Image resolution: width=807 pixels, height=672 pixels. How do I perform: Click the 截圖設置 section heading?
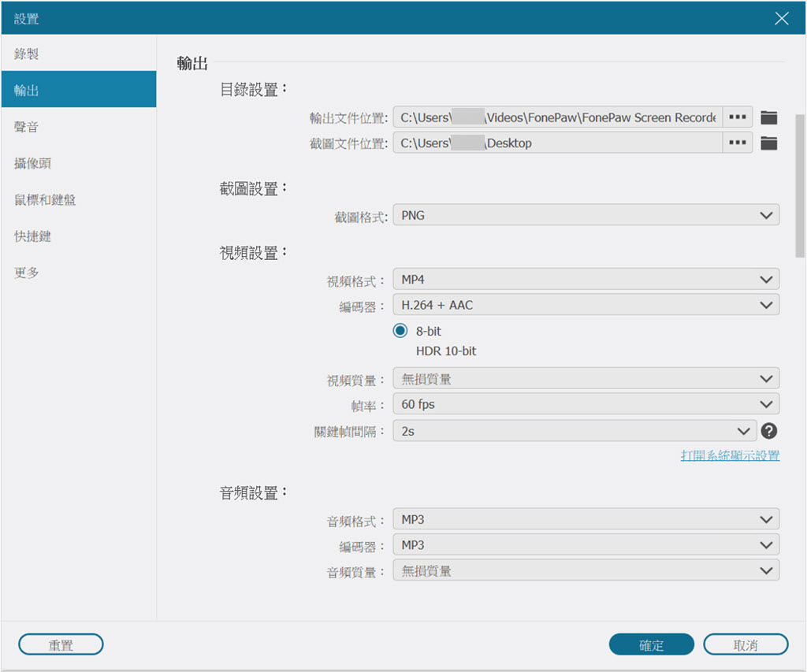(x=253, y=188)
